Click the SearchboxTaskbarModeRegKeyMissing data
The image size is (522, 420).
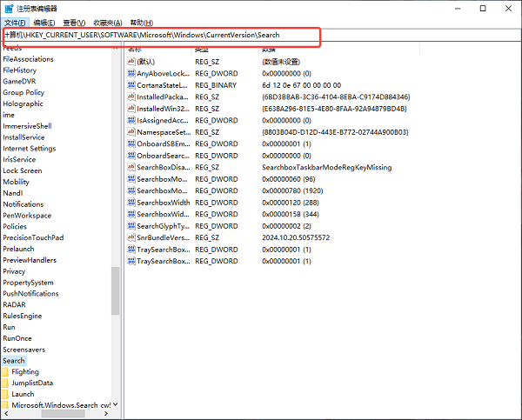click(326, 168)
